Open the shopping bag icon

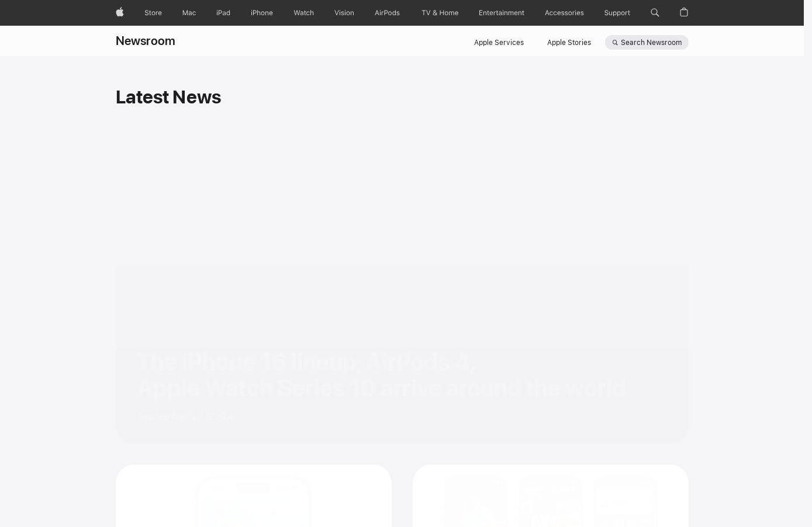[684, 12]
